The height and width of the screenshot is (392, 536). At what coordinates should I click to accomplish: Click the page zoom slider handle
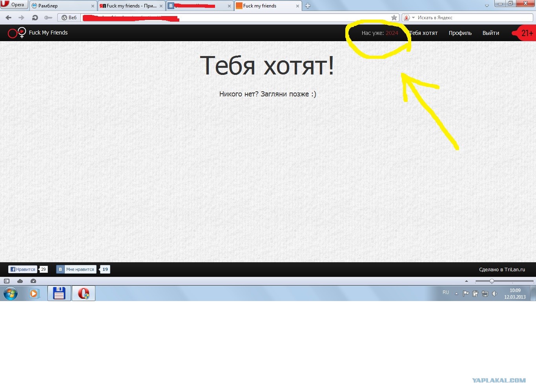tap(492, 281)
